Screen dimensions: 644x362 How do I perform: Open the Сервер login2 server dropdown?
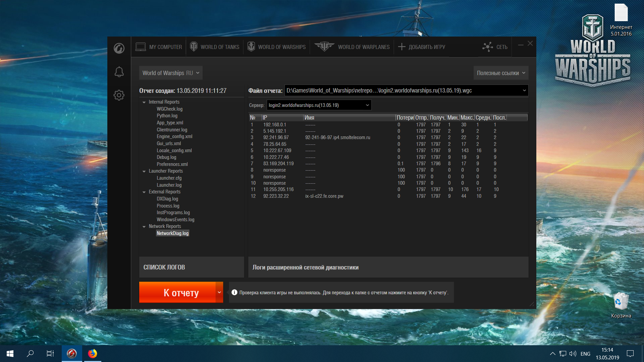click(319, 105)
